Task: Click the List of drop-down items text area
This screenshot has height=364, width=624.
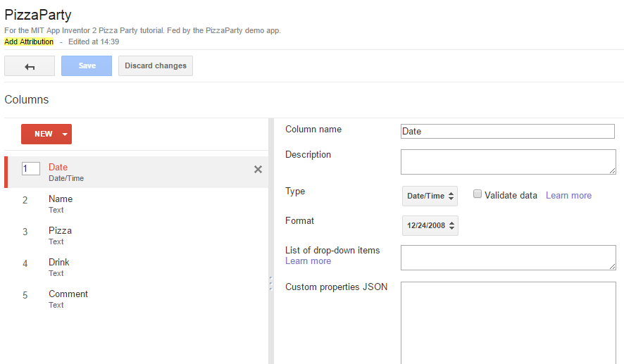Action: click(x=508, y=258)
